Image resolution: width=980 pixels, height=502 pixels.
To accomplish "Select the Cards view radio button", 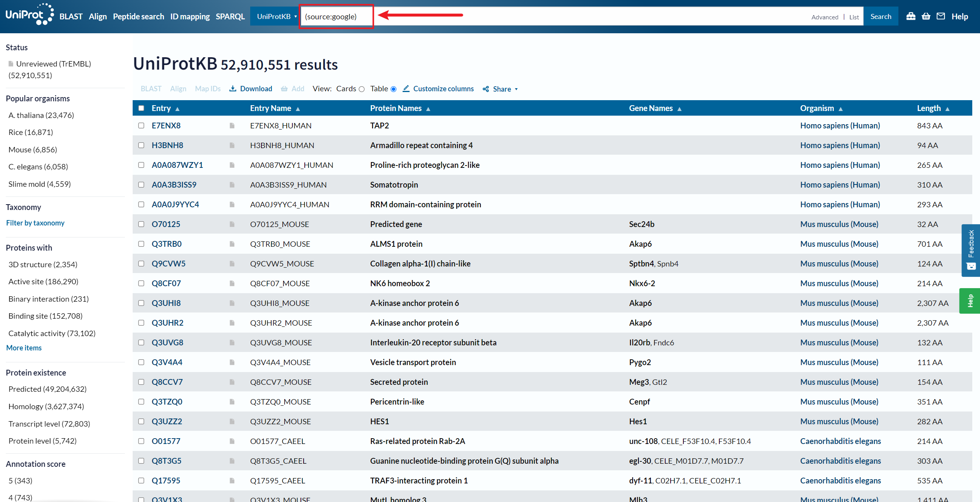I will [362, 89].
